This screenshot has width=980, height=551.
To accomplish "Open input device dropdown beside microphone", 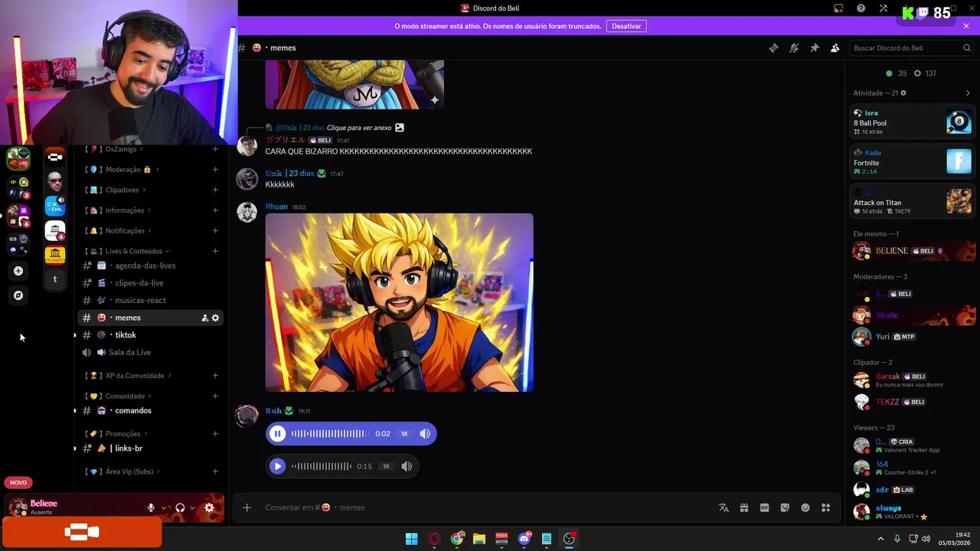I will (164, 507).
